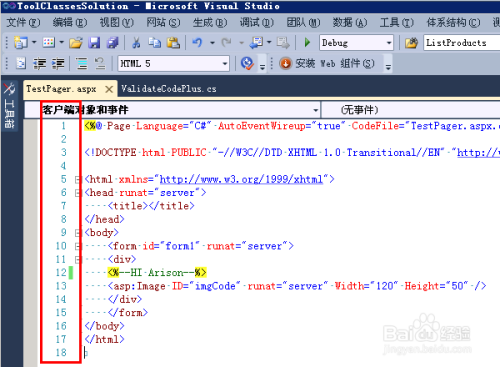
Task: Click the validation check icon beside HTML 5
Action: click(x=247, y=63)
